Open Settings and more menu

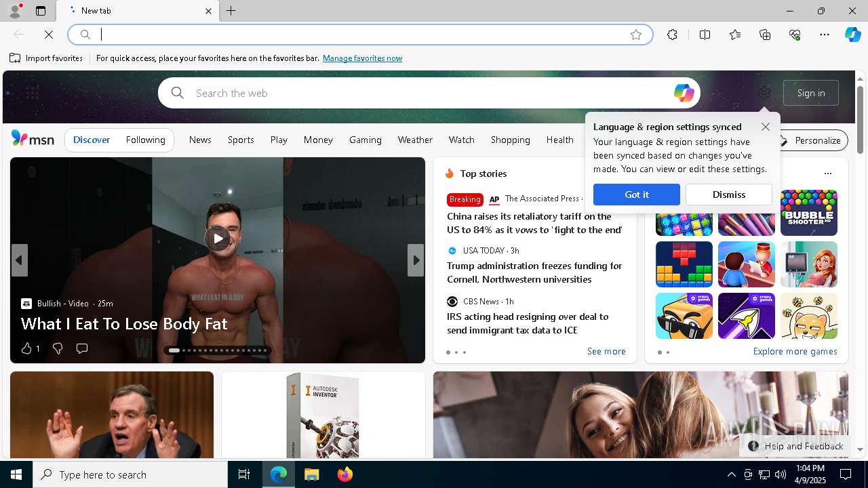click(x=825, y=35)
